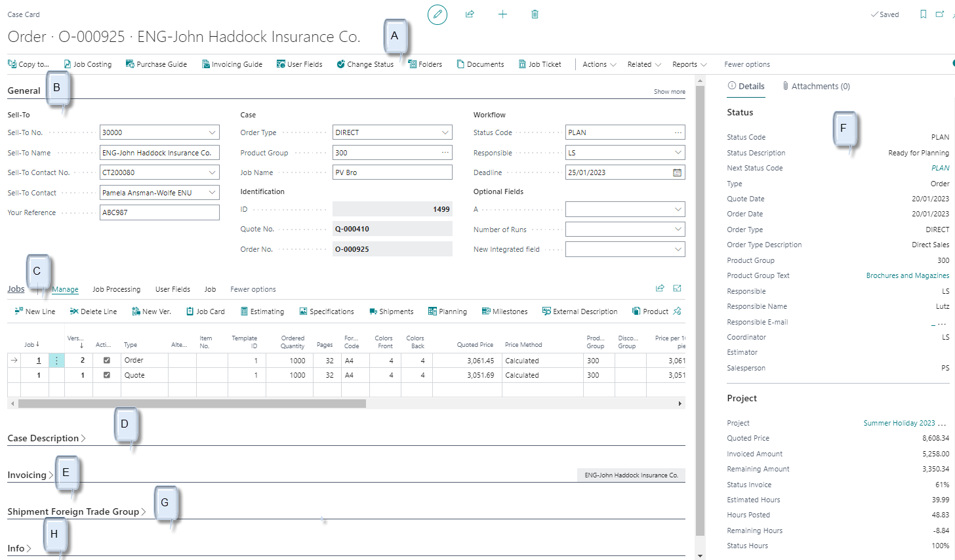Click the Edit pencil icon
The width and height of the screenshot is (955, 560).
click(437, 14)
